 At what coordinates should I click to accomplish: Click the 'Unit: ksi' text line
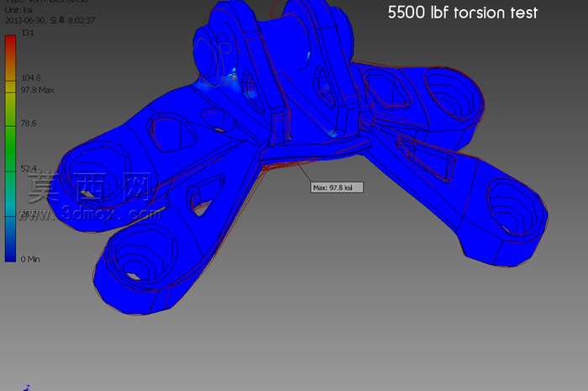(18, 10)
